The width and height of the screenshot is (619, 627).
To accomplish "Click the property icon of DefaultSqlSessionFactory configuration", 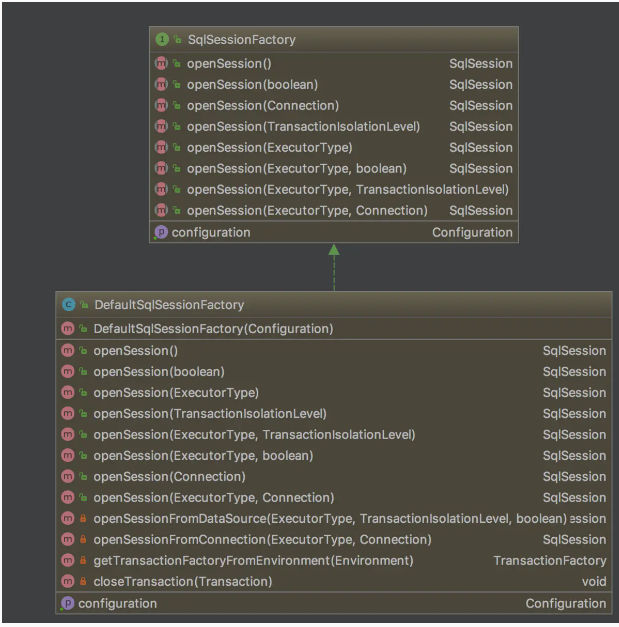I will click(68, 603).
